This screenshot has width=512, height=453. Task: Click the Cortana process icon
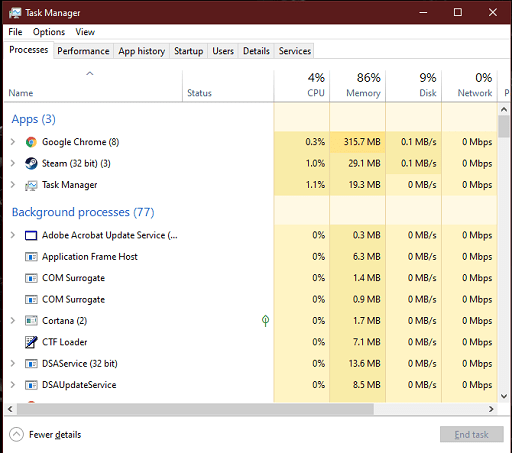click(x=31, y=321)
